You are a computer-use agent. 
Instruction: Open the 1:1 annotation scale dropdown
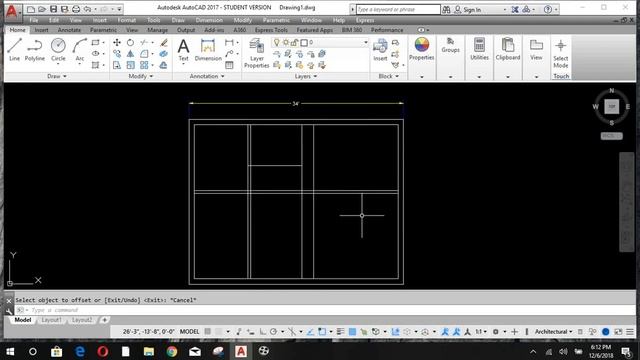click(481, 331)
